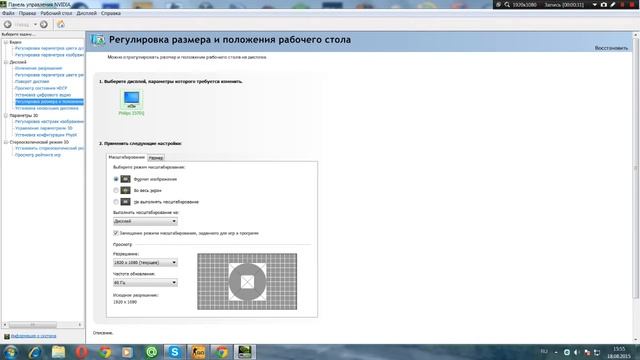Switch to the Scaling (Масштабирование) tab

pyautogui.click(x=127, y=157)
